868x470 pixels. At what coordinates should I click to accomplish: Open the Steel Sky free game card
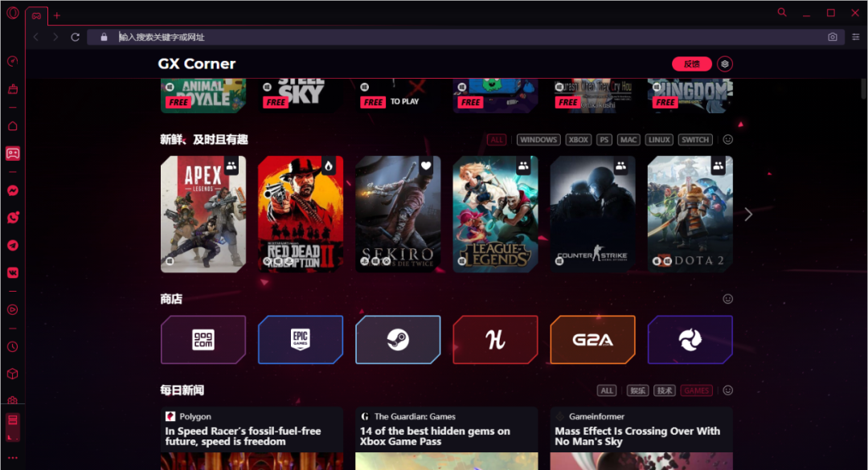[301, 96]
